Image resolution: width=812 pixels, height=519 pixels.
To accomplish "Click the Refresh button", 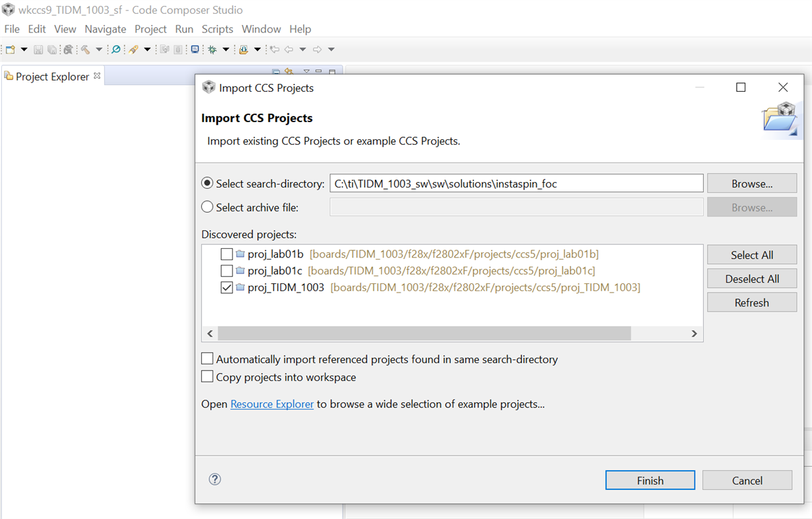I will (752, 302).
